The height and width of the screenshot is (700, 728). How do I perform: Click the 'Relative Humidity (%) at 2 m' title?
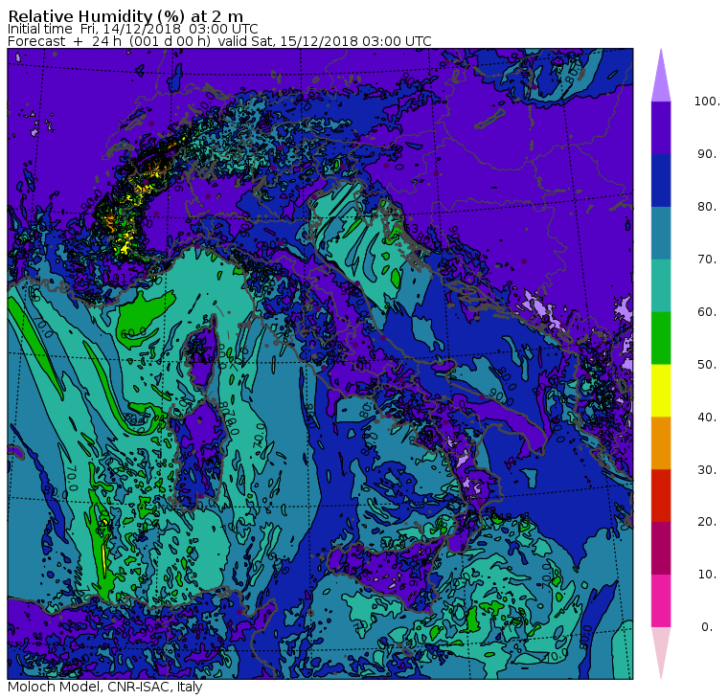click(x=125, y=16)
